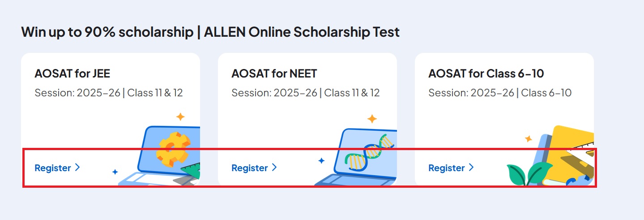This screenshot has height=220, width=644.
Task: Click the chevron beside Class 6-10 Register
Action: [x=471, y=168]
